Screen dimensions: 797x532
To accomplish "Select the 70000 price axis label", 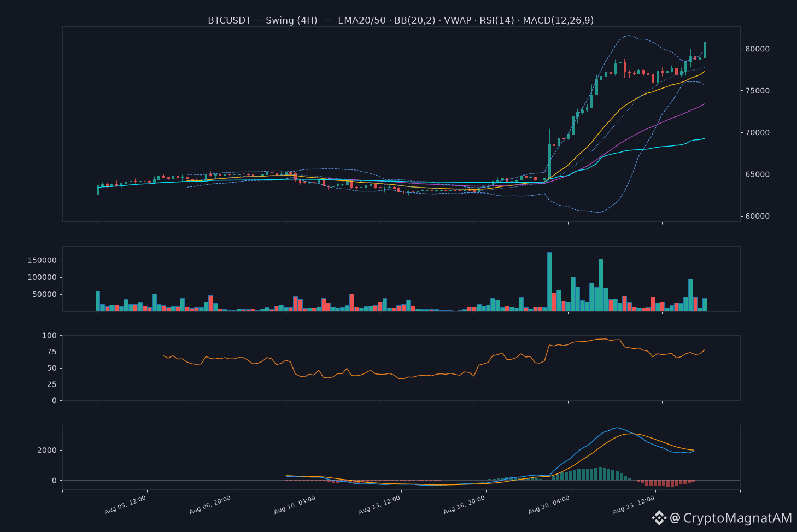I will (x=758, y=133).
